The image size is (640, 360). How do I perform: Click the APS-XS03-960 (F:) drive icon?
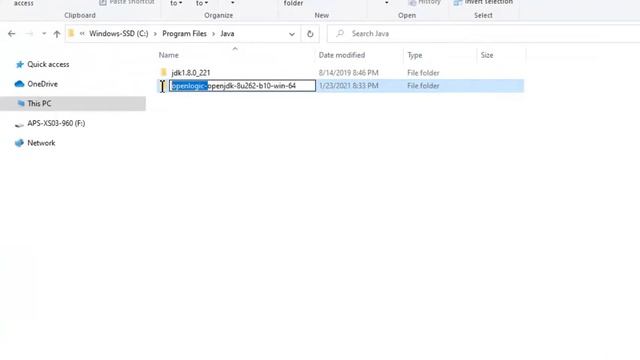[x=19, y=124]
